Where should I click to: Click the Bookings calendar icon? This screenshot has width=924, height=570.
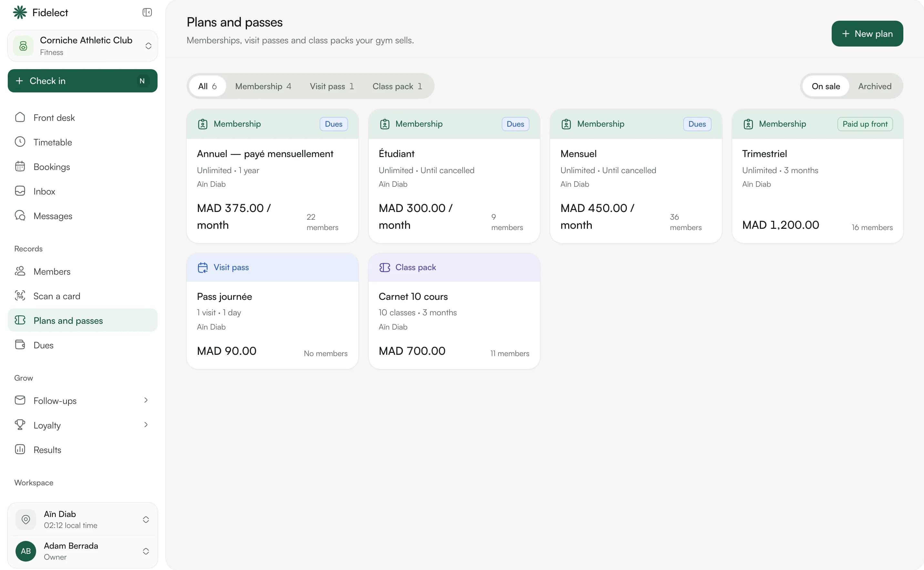point(20,166)
